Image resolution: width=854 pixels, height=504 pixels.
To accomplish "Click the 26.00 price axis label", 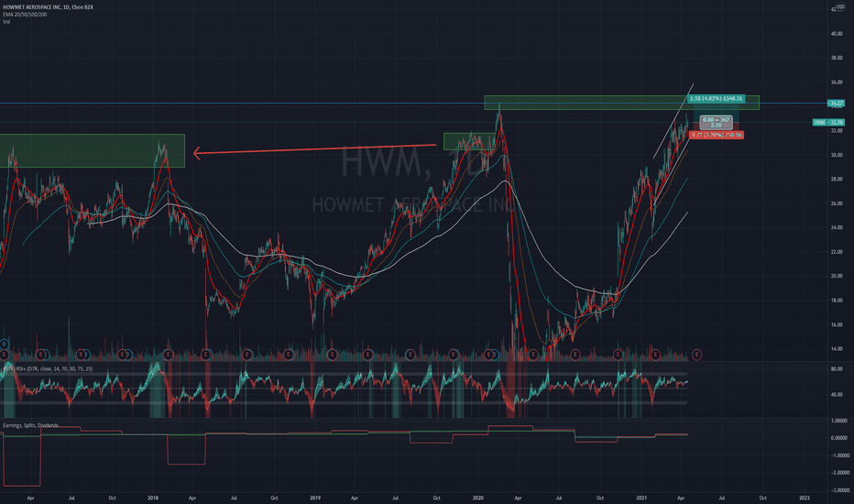I will [836, 203].
